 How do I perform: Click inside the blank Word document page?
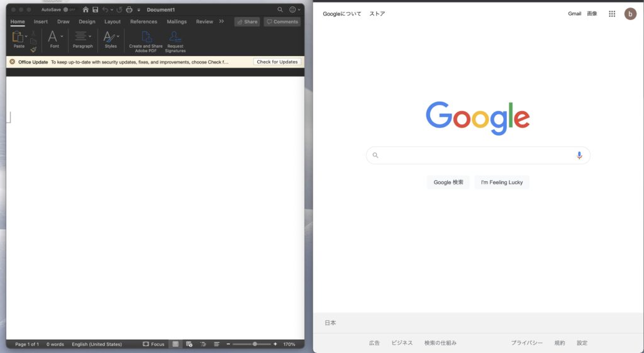pyautogui.click(x=155, y=207)
